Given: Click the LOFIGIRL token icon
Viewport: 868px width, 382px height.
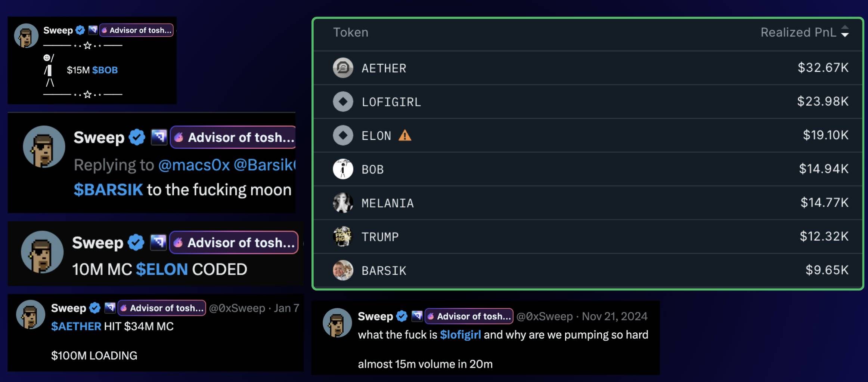Looking at the screenshot, I should 343,101.
